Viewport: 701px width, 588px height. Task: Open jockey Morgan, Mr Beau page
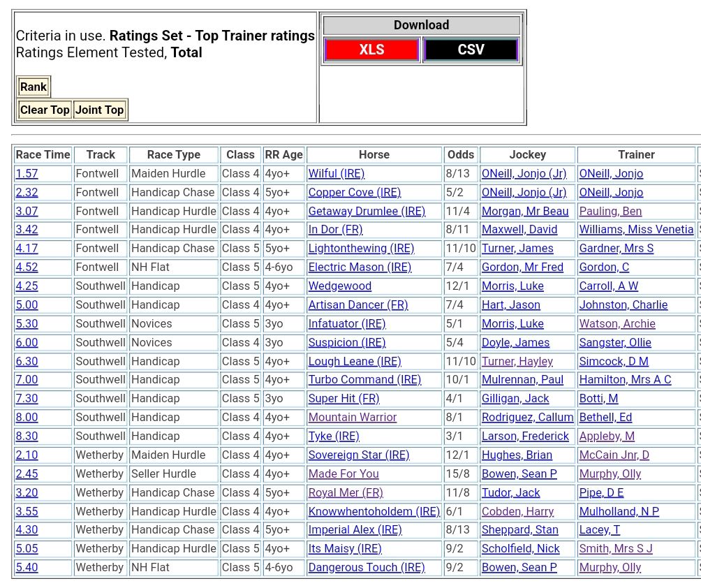pos(524,211)
